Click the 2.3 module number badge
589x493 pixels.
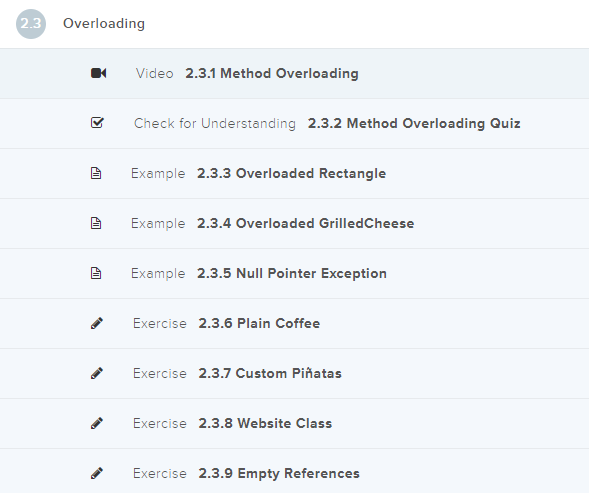[31, 24]
